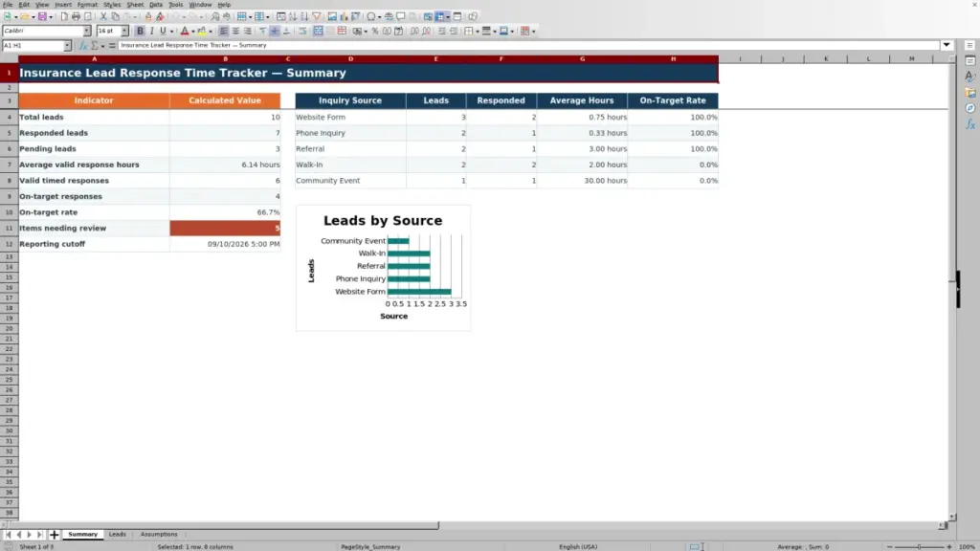
Task: Open the sidebar Styles panel icon
Action: click(970, 77)
